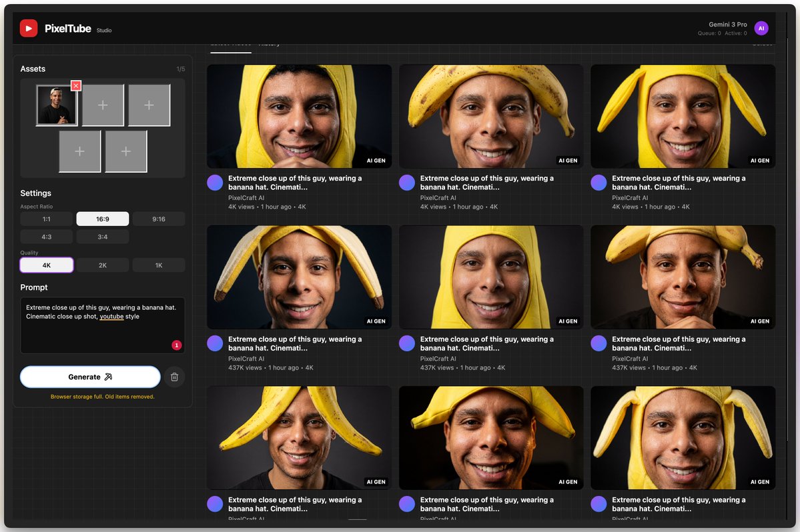
Task: Click AI GEN badge on top-middle thumbnail
Action: (x=568, y=161)
